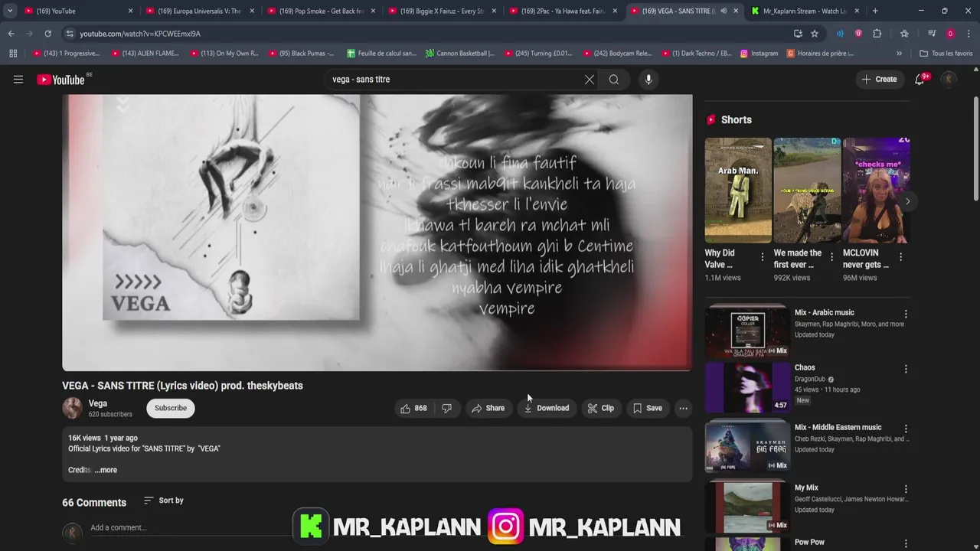The height and width of the screenshot is (551, 980).
Task: Subscribe to the Vega channel
Action: [171, 408]
